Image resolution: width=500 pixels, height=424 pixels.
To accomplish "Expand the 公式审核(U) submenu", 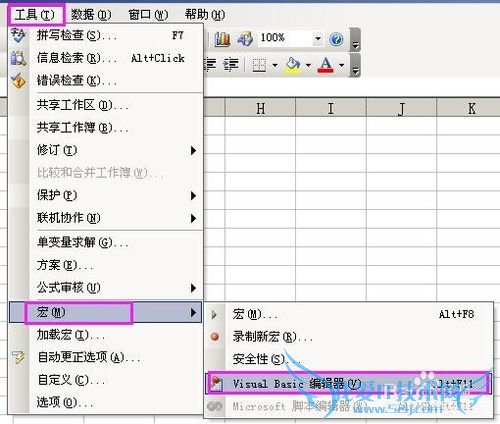I will point(106,288).
